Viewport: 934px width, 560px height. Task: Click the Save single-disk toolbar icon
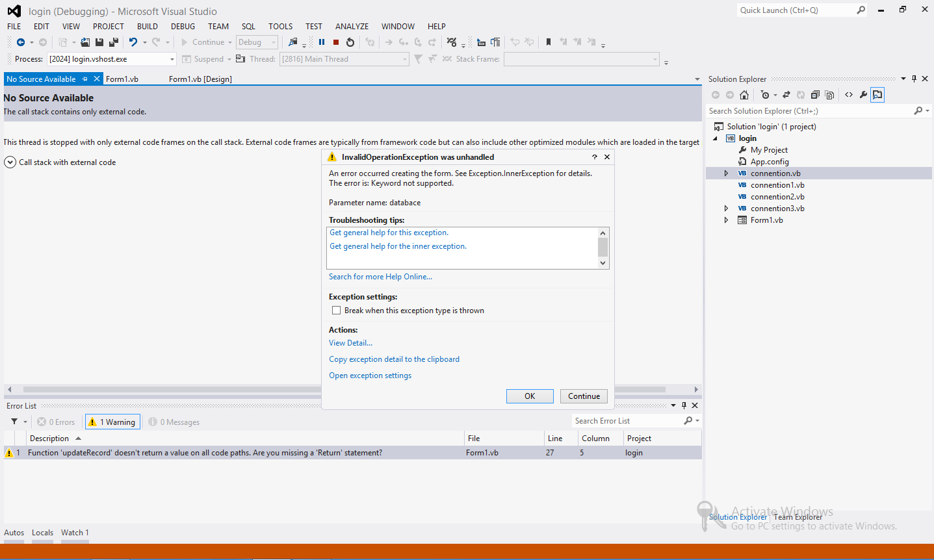[x=99, y=42]
